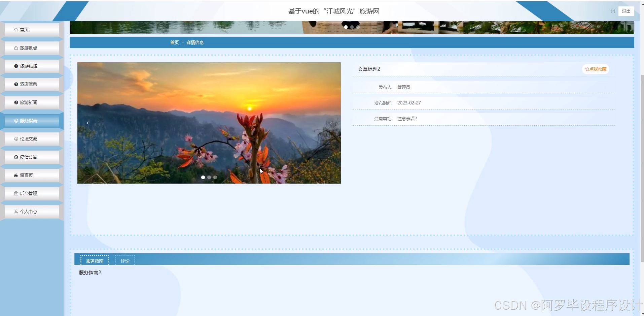The width and height of the screenshot is (644, 316).
Task: Open the 首页 sidebar menu item
Action: (x=32, y=30)
